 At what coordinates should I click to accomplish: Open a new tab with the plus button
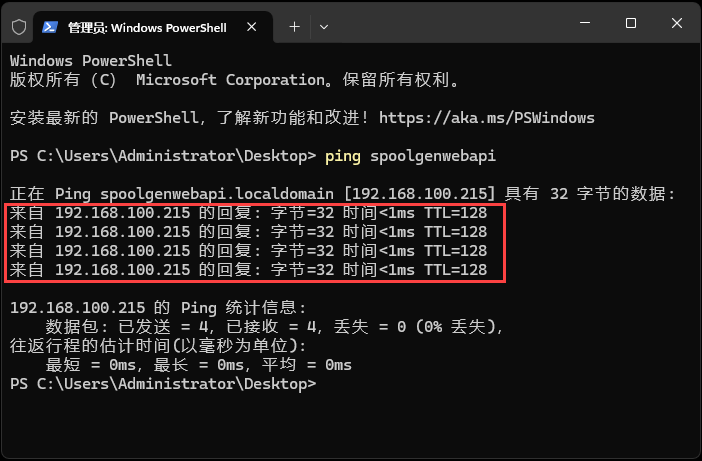click(294, 25)
